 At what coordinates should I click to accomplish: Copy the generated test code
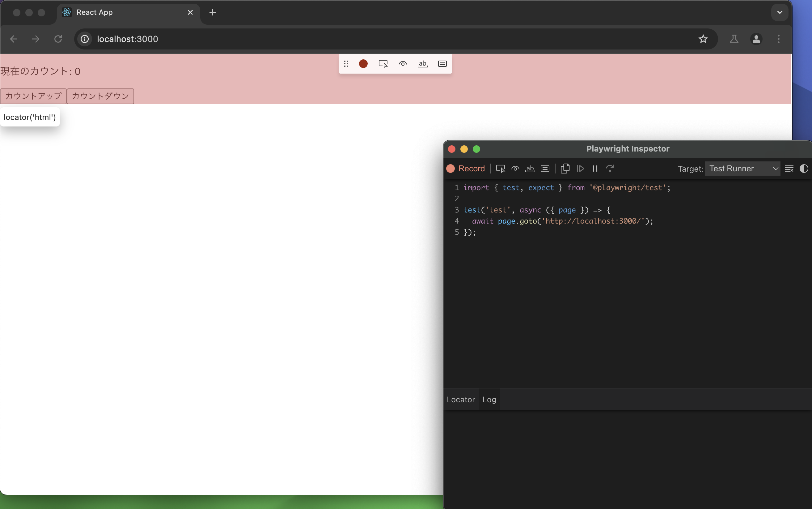(x=565, y=168)
